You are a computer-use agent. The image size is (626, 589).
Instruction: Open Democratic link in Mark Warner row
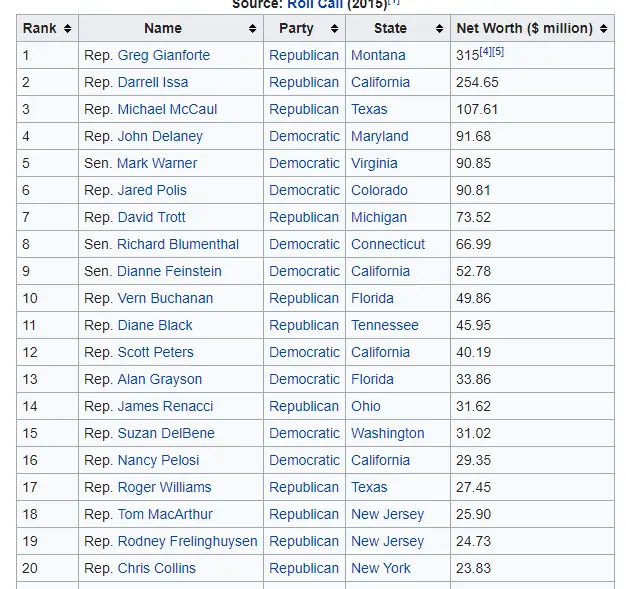(305, 163)
